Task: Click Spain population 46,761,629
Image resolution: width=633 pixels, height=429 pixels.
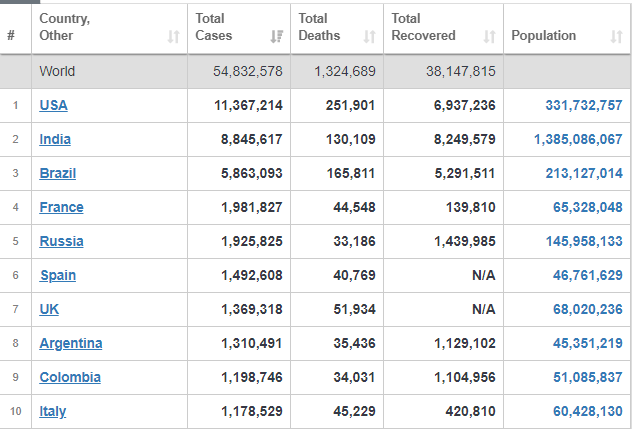Action: pyautogui.click(x=587, y=275)
